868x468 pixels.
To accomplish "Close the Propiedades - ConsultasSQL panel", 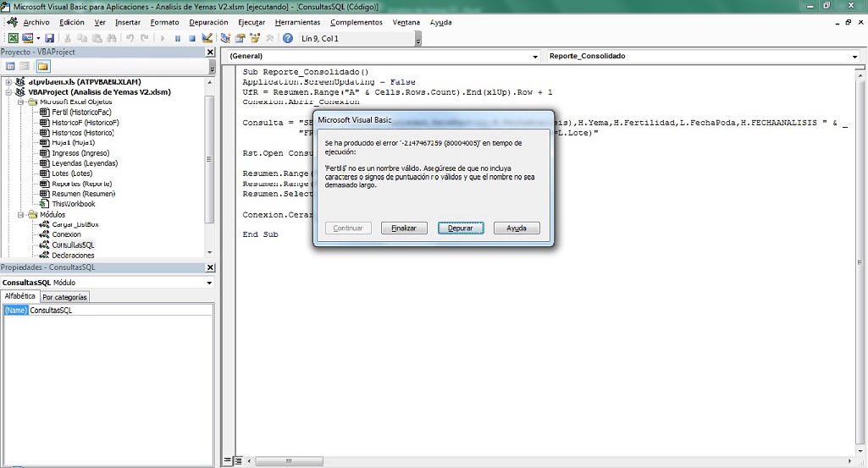I will click(x=210, y=267).
